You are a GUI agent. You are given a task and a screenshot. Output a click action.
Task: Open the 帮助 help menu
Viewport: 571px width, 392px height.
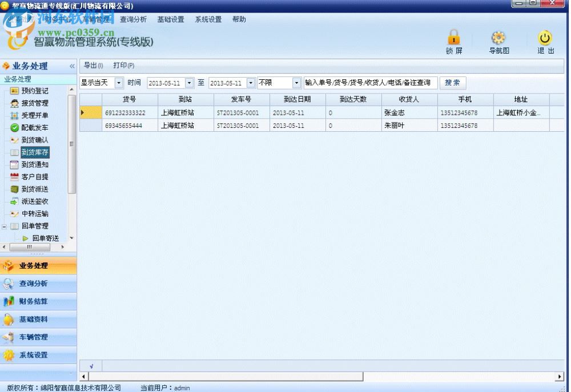239,19
